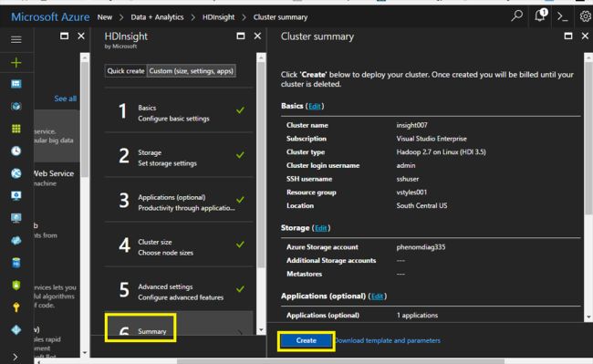The width and height of the screenshot is (593, 364).
Task: Click the 1 applications value
Action: click(417, 316)
